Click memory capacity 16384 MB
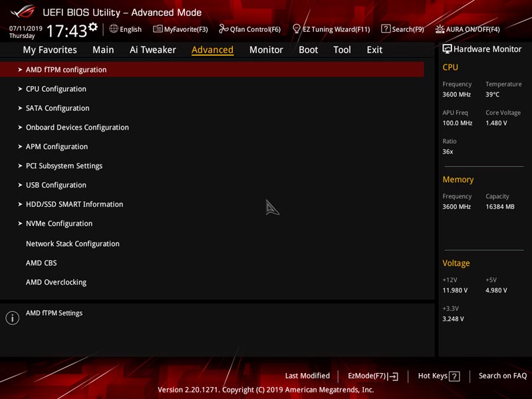This screenshot has width=532, height=399. click(500, 207)
